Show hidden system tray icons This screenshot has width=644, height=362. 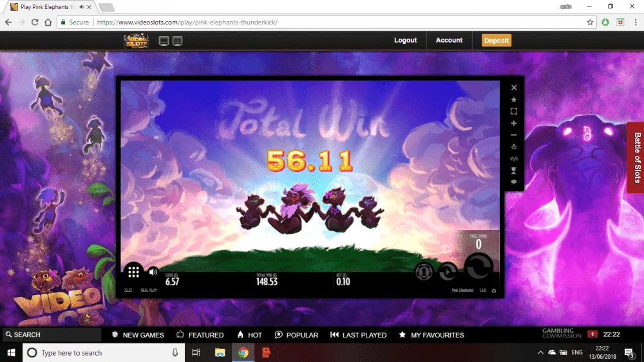[x=540, y=352]
